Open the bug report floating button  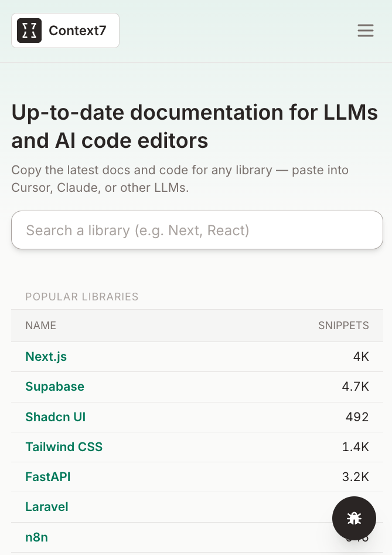(354, 518)
